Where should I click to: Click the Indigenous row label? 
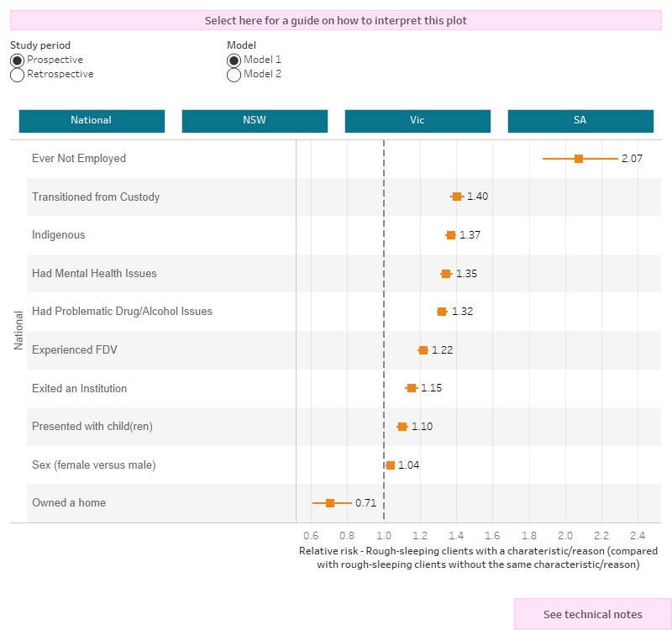pyautogui.click(x=59, y=235)
